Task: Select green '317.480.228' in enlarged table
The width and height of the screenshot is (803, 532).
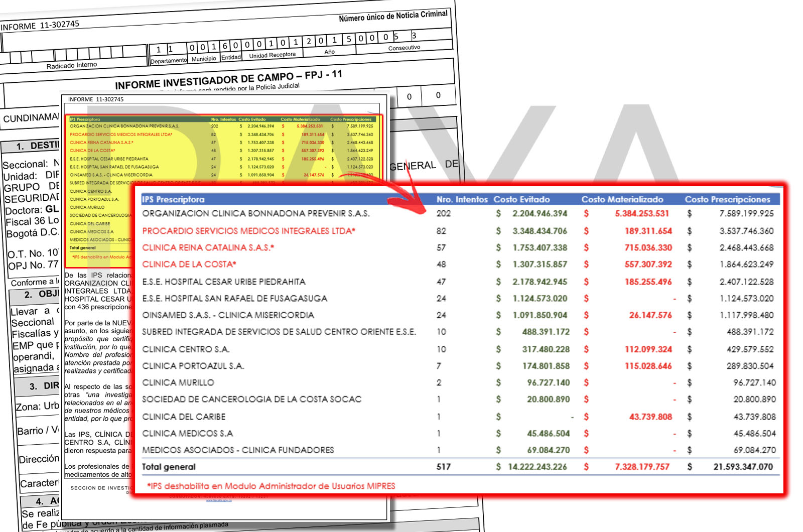Action: pos(546,349)
